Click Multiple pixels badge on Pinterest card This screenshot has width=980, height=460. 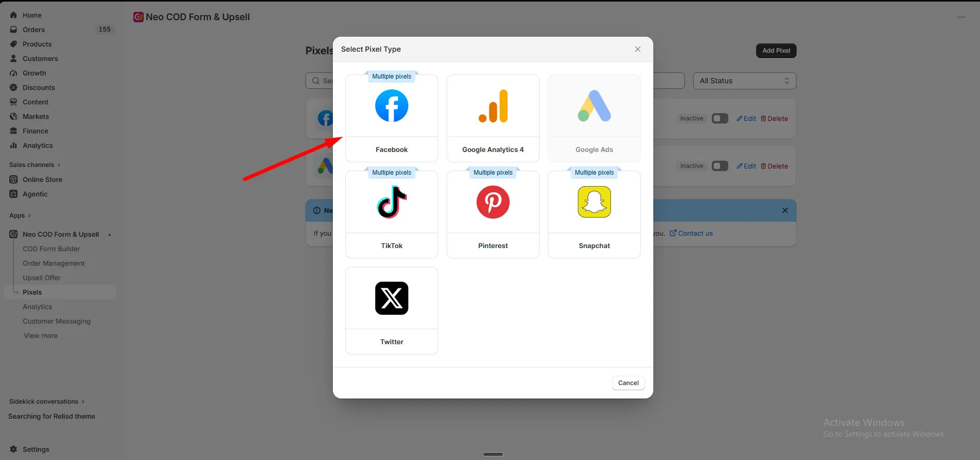pyautogui.click(x=493, y=173)
